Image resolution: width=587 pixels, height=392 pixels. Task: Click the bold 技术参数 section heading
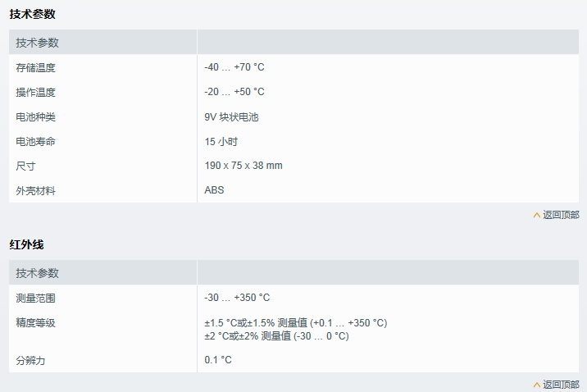click(x=33, y=14)
